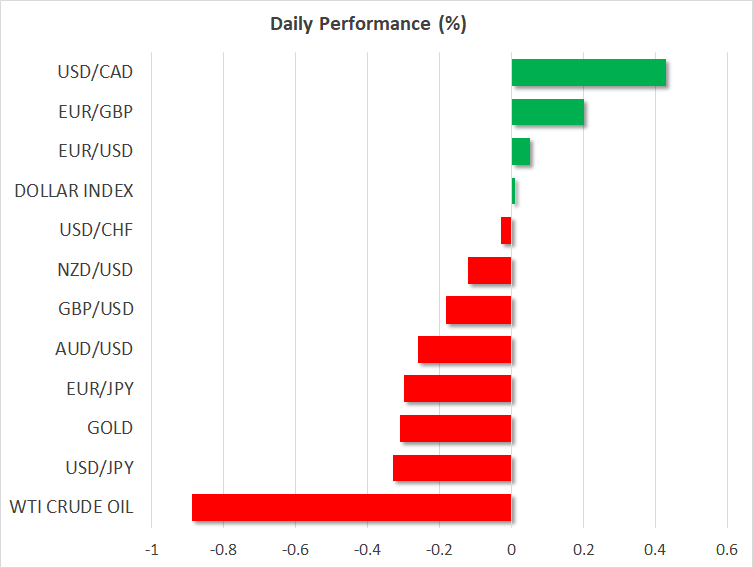The width and height of the screenshot is (753, 568).
Task: Select the red GBP/USD bar
Action: pyautogui.click(x=479, y=310)
